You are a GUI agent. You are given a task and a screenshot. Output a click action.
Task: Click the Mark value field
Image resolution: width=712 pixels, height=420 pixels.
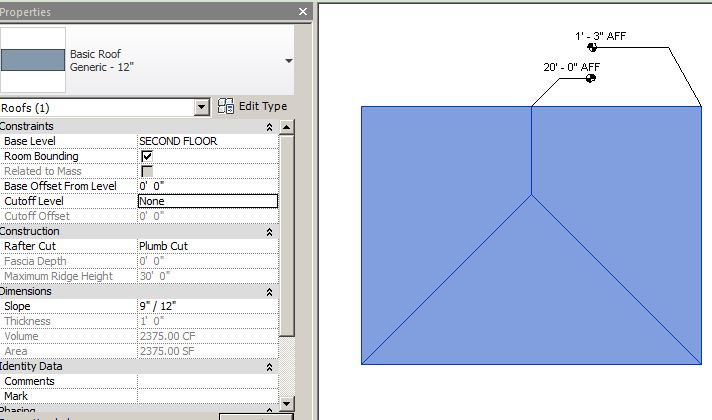click(208, 396)
